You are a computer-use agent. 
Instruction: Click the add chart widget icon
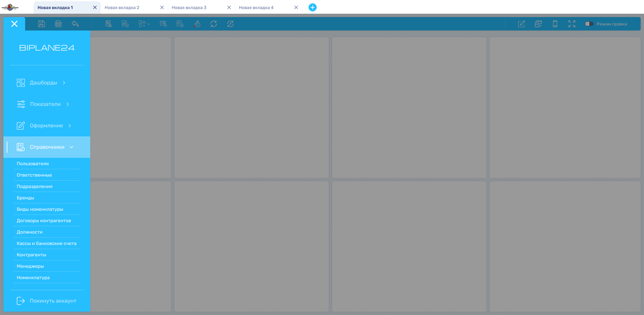tap(125, 24)
